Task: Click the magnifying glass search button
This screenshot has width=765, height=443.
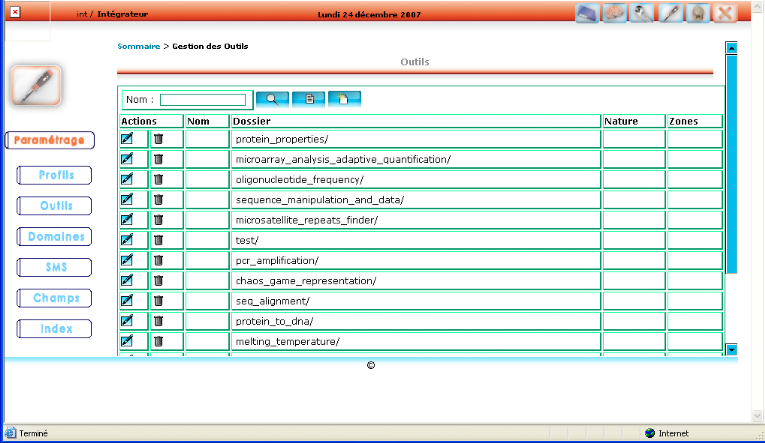Action: coord(272,99)
